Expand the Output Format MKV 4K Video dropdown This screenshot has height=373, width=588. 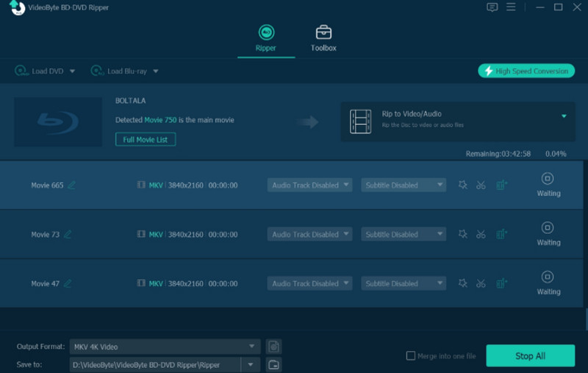pyautogui.click(x=165, y=347)
